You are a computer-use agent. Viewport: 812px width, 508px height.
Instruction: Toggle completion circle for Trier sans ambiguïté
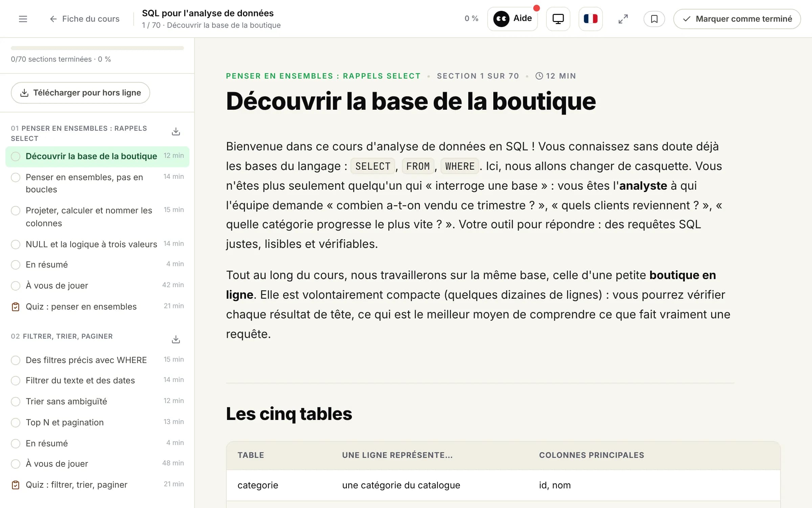coord(16,402)
